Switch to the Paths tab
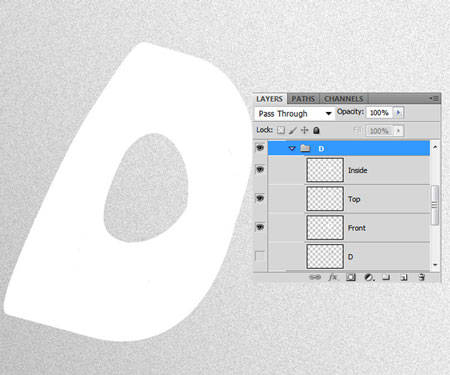Screen dimensions: 450x375 coord(303,99)
